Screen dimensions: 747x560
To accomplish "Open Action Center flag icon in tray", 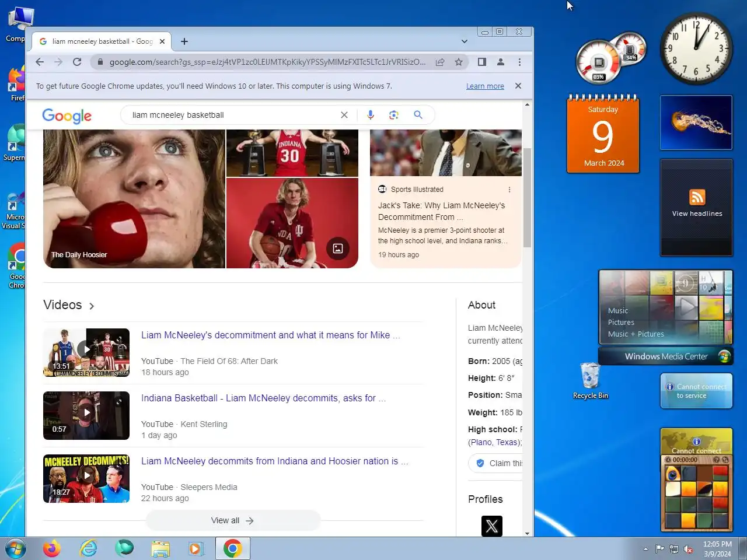I will click(659, 549).
